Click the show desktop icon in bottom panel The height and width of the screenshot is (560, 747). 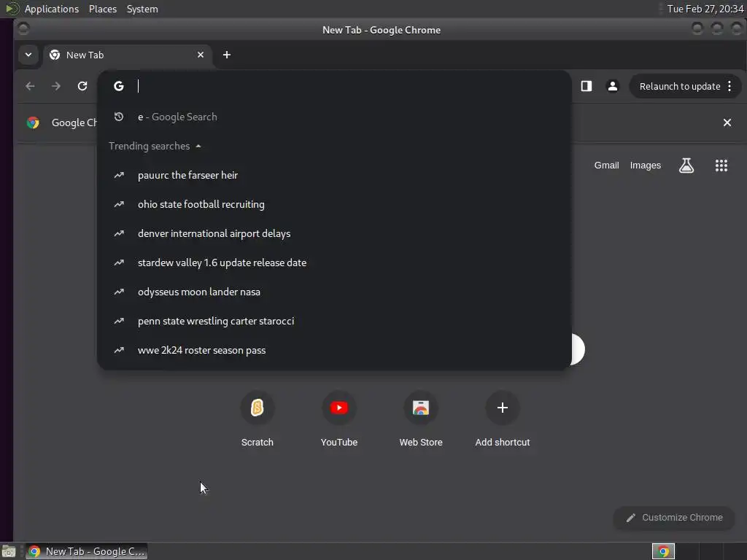[9, 551]
